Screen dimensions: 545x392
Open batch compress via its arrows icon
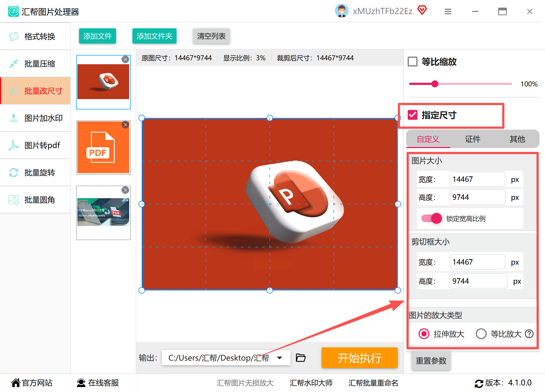click(x=14, y=64)
